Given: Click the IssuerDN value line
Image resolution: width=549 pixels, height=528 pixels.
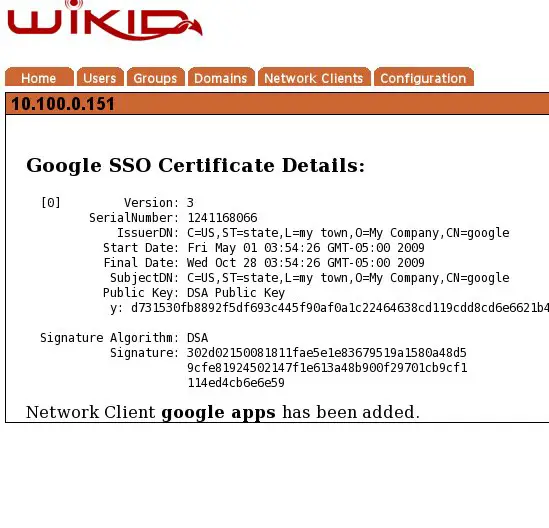Looking at the screenshot, I should click(348, 233).
